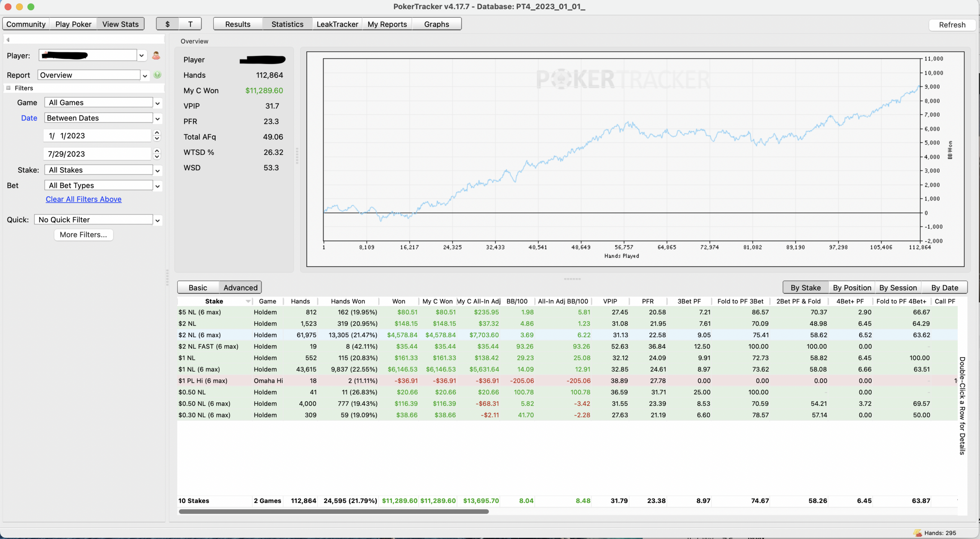Switch to the LeakTracker tab
This screenshot has height=539, width=980.
(337, 24)
